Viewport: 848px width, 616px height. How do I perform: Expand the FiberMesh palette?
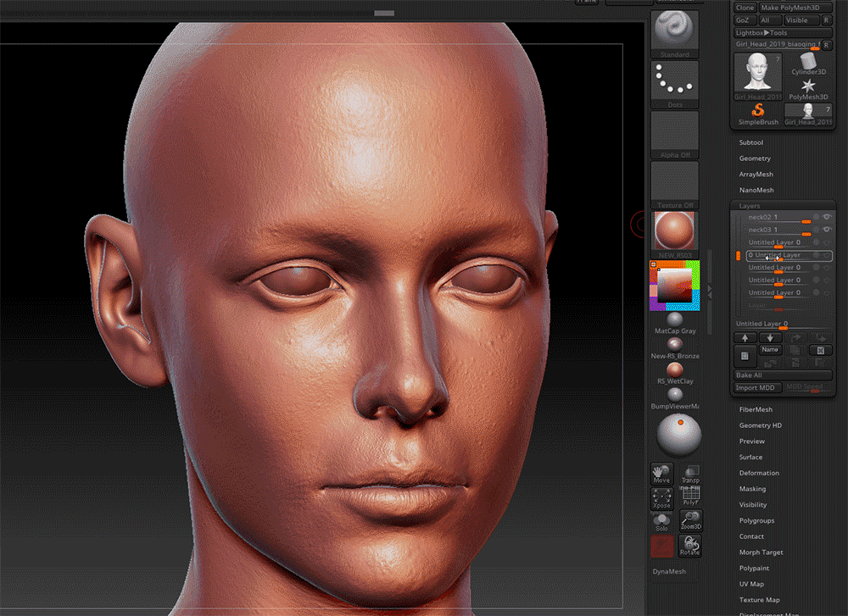756,409
